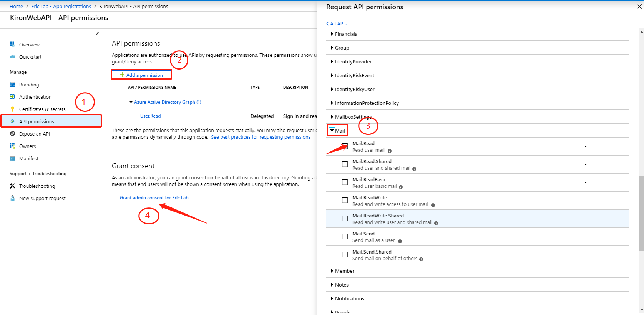644x315 pixels.
Task: Collapse the Mail permissions group
Action: [332, 131]
